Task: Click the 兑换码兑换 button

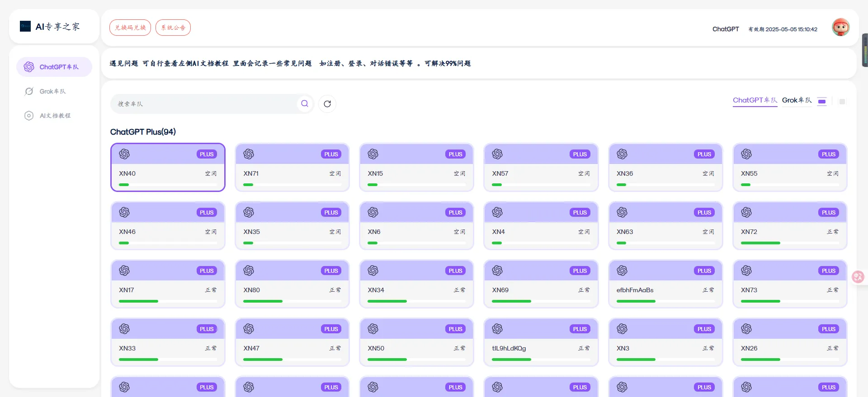Action: click(x=130, y=28)
